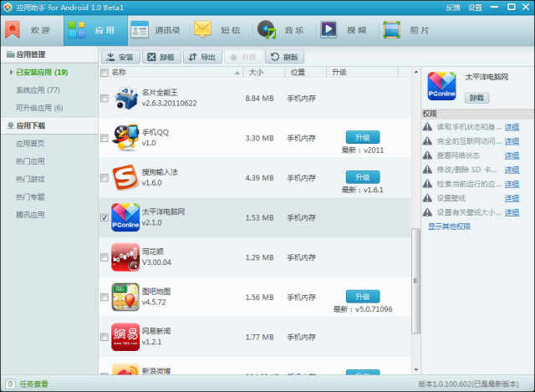Open the 照片 photos tab
Image resolution: width=535 pixels, height=392 pixels.
coord(406,30)
